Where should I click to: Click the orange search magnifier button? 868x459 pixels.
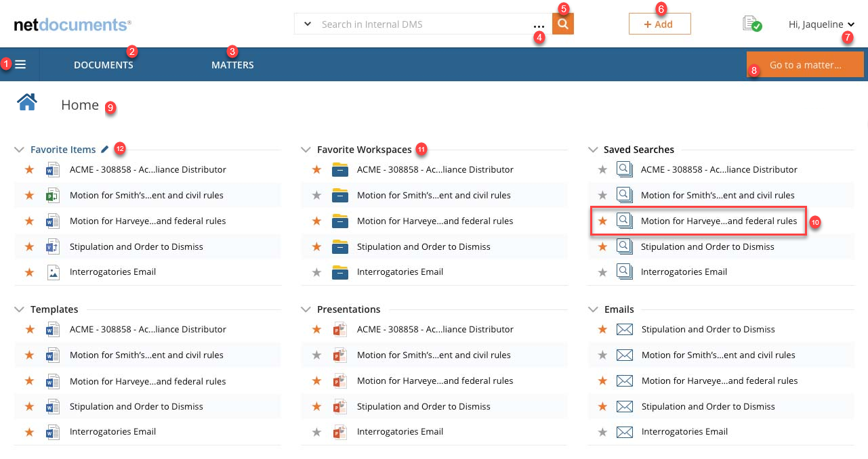tap(562, 24)
